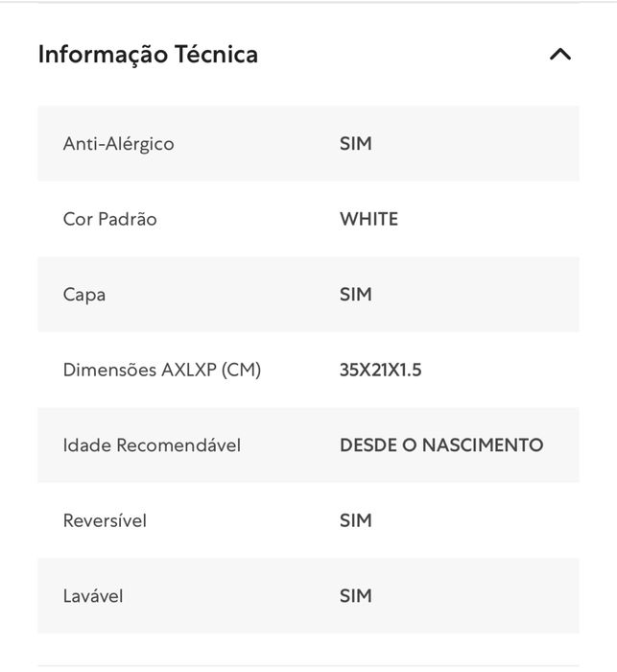Click the 35X21X1.5 dimensions value

(x=380, y=370)
